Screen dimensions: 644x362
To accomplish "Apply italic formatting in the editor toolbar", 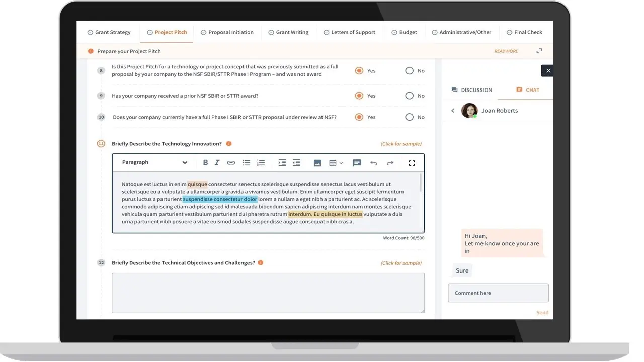I will (217, 163).
